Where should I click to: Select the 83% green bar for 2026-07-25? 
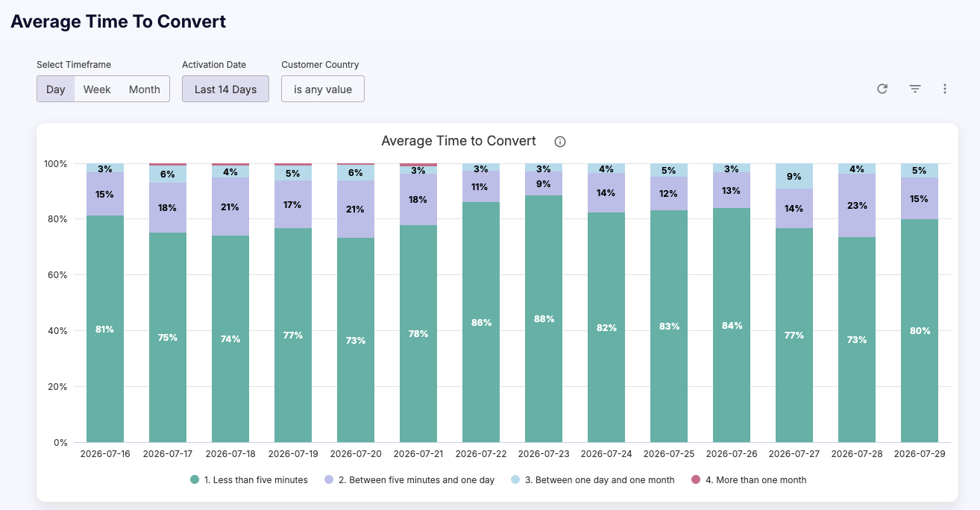(x=669, y=326)
